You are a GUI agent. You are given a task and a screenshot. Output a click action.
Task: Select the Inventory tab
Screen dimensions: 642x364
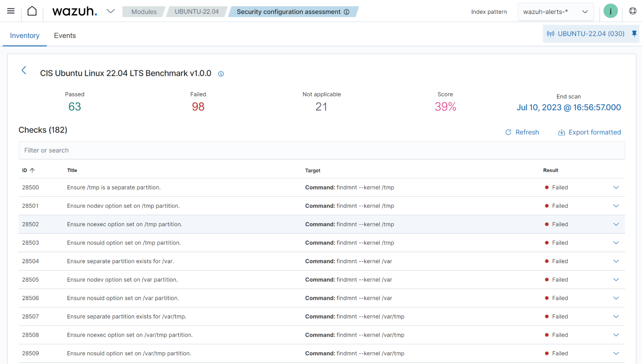[x=25, y=36]
